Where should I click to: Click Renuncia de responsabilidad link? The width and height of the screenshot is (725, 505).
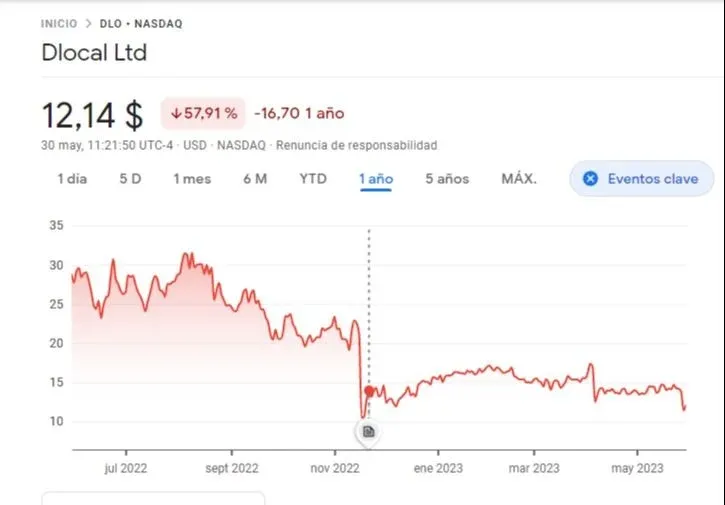tap(356, 145)
